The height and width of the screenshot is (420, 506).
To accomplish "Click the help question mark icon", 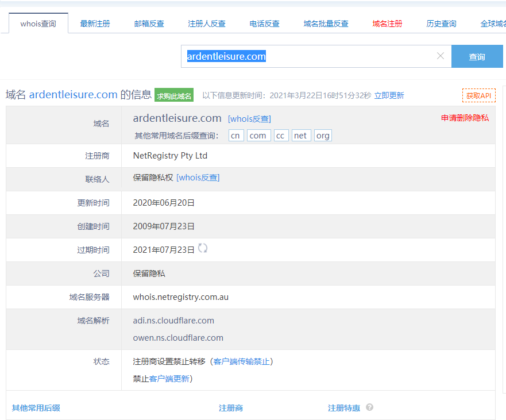I will point(369,407).
